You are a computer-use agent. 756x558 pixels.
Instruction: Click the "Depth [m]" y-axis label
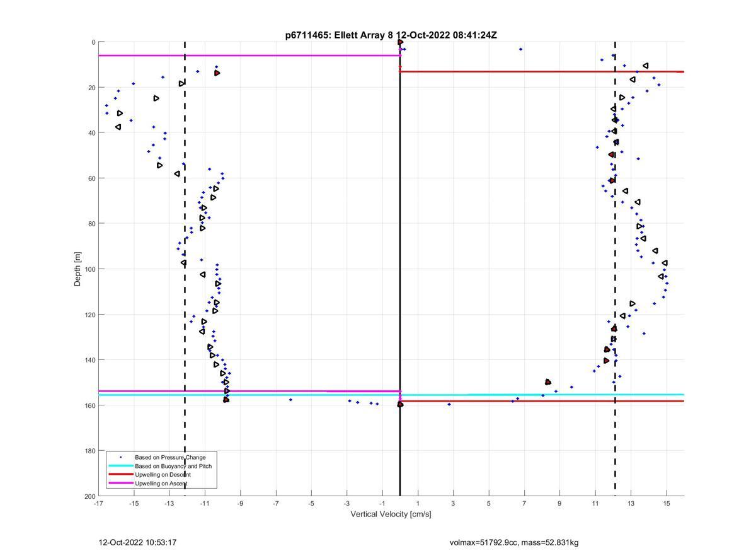point(78,269)
